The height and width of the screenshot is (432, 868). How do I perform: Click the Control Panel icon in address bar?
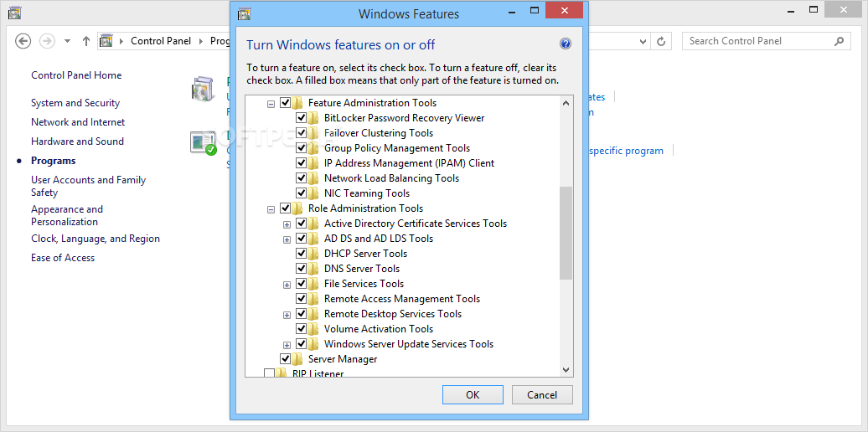point(106,41)
